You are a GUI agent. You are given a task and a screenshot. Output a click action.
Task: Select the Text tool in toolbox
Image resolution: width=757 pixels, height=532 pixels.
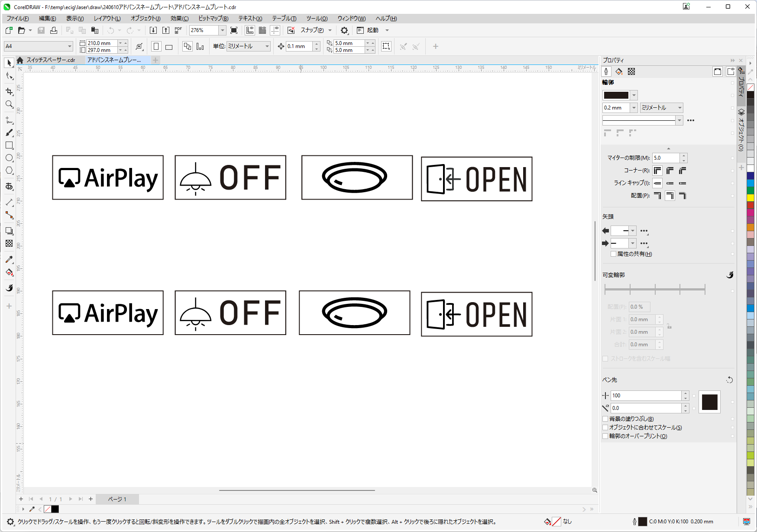[x=9, y=187]
